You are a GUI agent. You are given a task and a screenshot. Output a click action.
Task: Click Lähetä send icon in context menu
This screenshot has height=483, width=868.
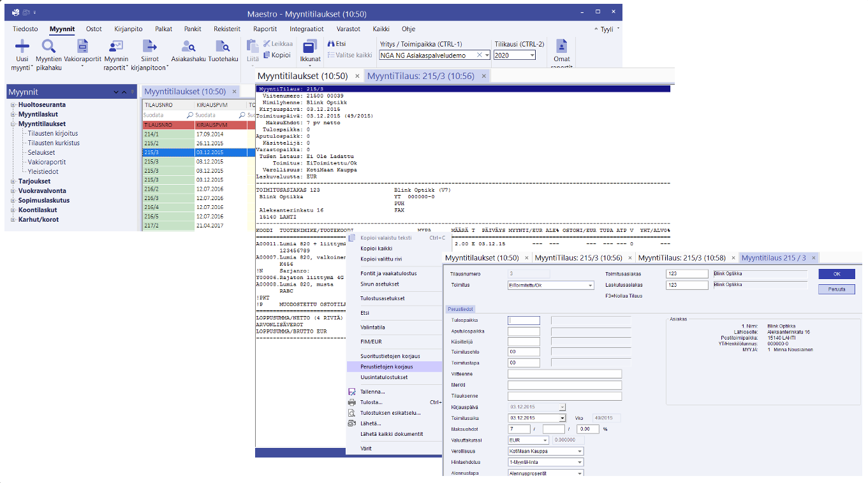351,423
